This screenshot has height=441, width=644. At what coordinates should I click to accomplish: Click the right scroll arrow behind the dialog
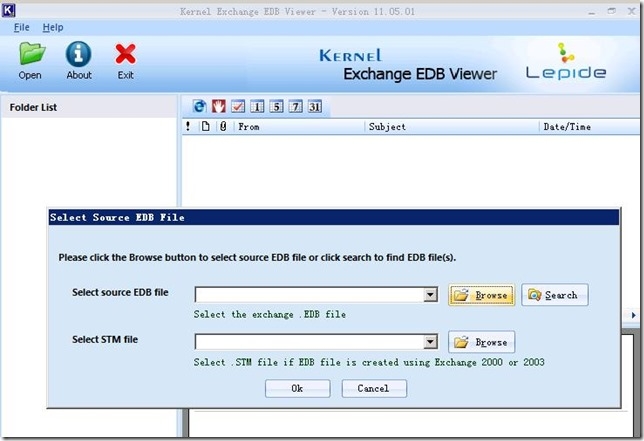pyautogui.click(x=633, y=315)
